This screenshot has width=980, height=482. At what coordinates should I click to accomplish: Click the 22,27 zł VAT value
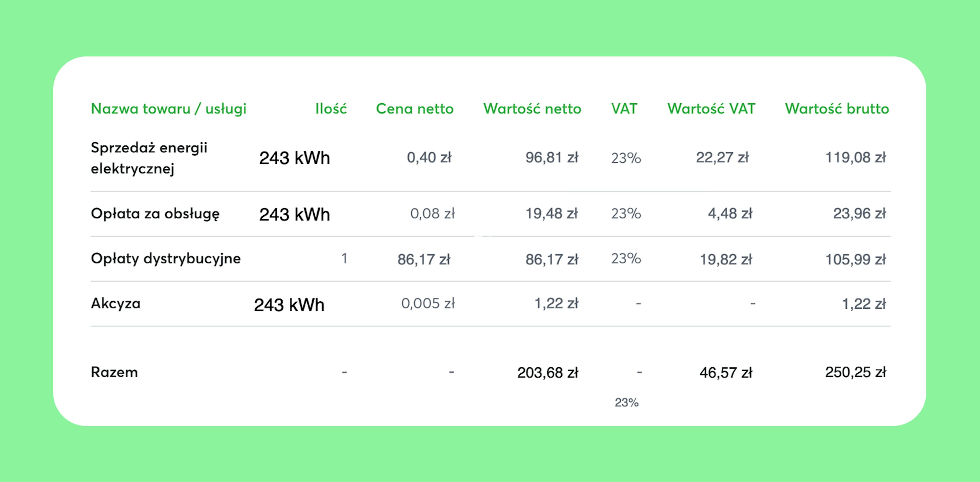pos(722,158)
